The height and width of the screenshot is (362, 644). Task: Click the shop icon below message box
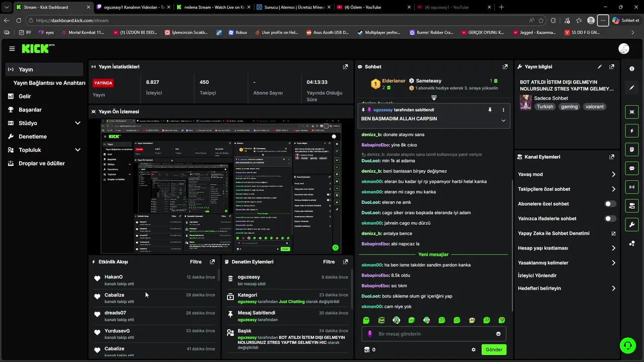click(367, 349)
